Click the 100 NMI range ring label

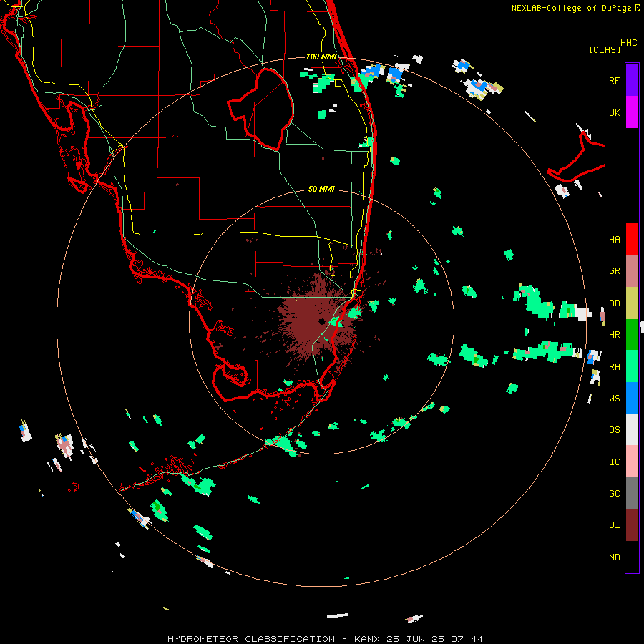321,57
